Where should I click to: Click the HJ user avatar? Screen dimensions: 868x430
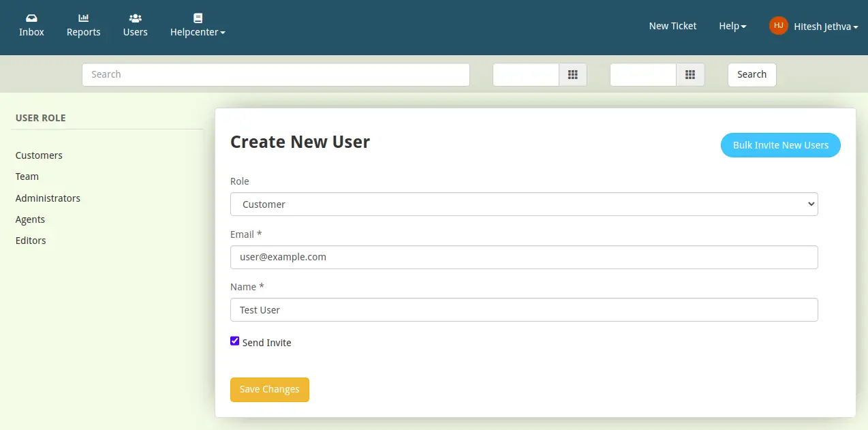pyautogui.click(x=779, y=26)
